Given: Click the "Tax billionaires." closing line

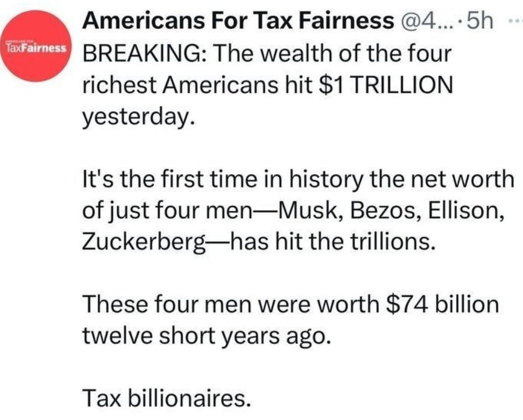Looking at the screenshot, I should point(164,399).
